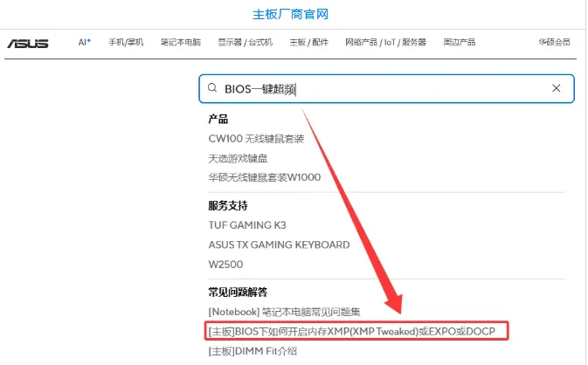Screen dimensions: 588x365
Task: Open 网络产品 / IoT / 服务器 menu
Action: pyautogui.click(x=386, y=42)
